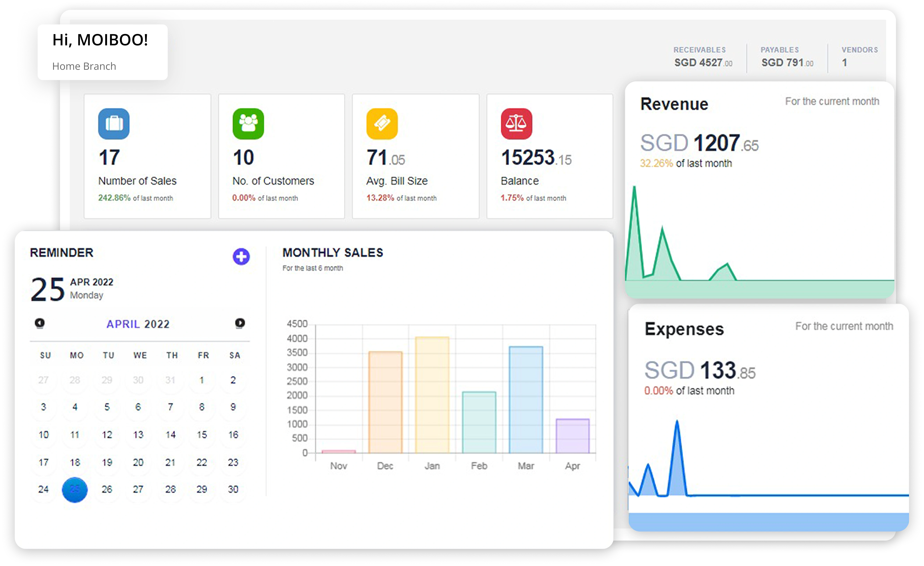Click the small Nov bar in Monthly Sales
The image size is (924, 566).
pos(339,451)
